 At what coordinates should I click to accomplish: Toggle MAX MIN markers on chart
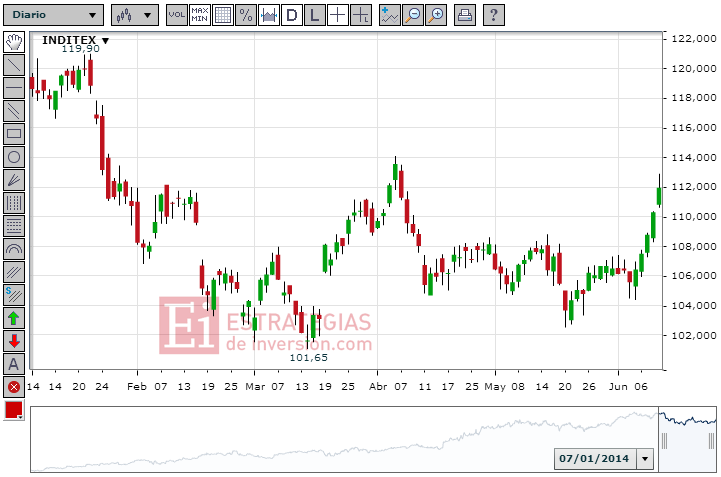[x=200, y=15]
